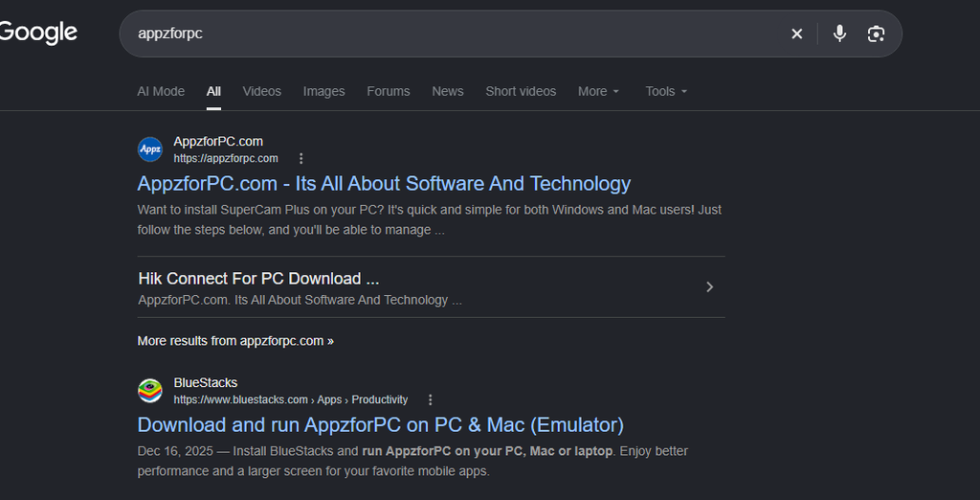
Task: Open the Images tab
Action: [323, 91]
